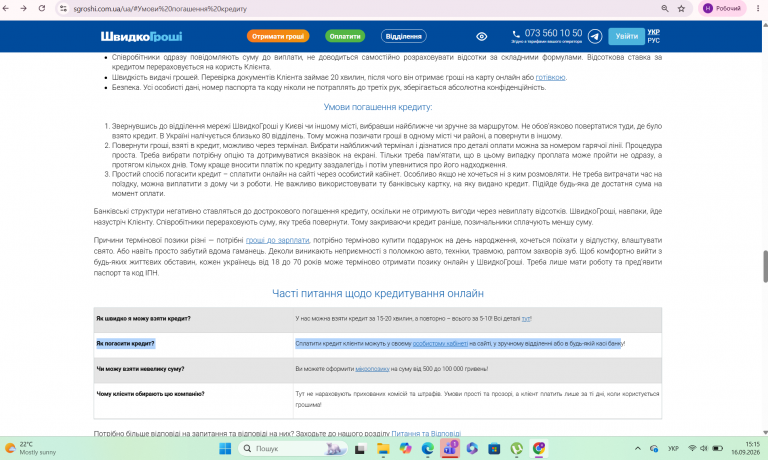Open File Explorer from taskbar
This screenshot has height=460, width=768.
(383, 448)
